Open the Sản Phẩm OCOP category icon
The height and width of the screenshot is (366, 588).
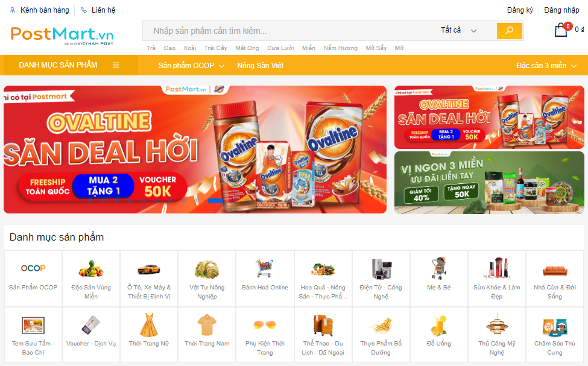click(33, 268)
